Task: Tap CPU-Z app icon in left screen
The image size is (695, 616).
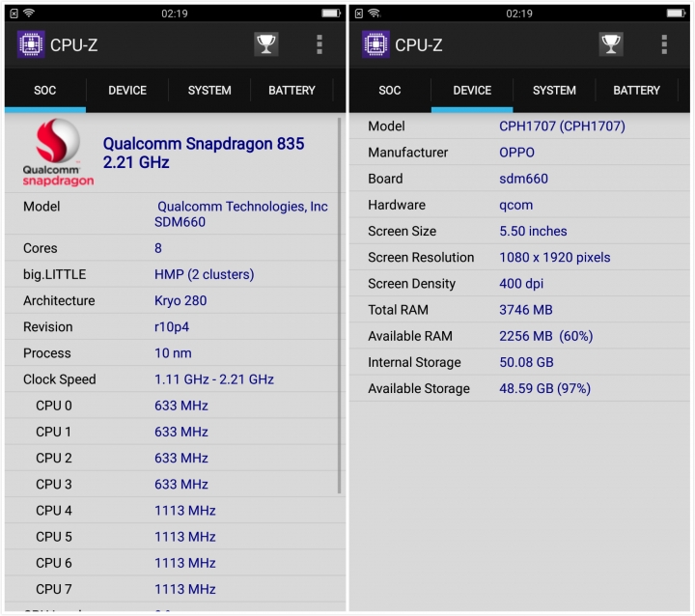Action: pos(31,44)
